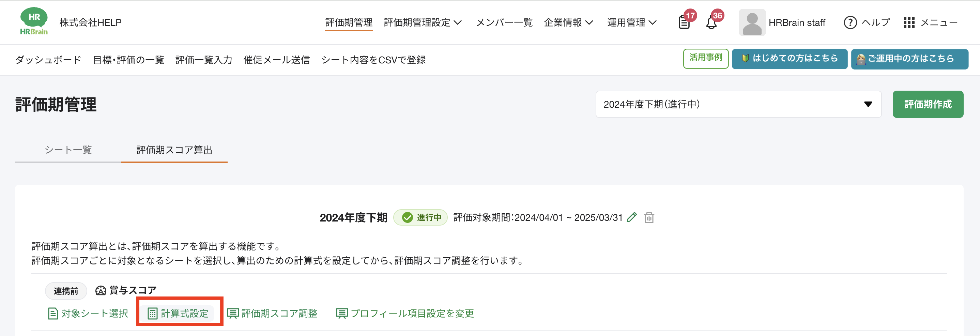Screen dimensions: 980x336
Task: Select the 評価期スコア算出 tab
Action: [174, 150]
